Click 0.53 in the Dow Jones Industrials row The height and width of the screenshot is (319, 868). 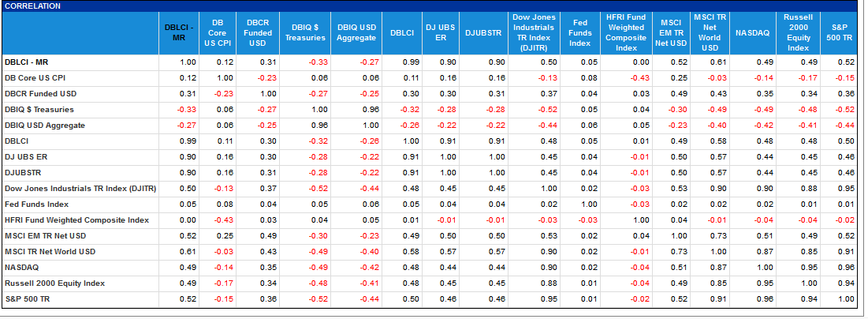click(680, 189)
